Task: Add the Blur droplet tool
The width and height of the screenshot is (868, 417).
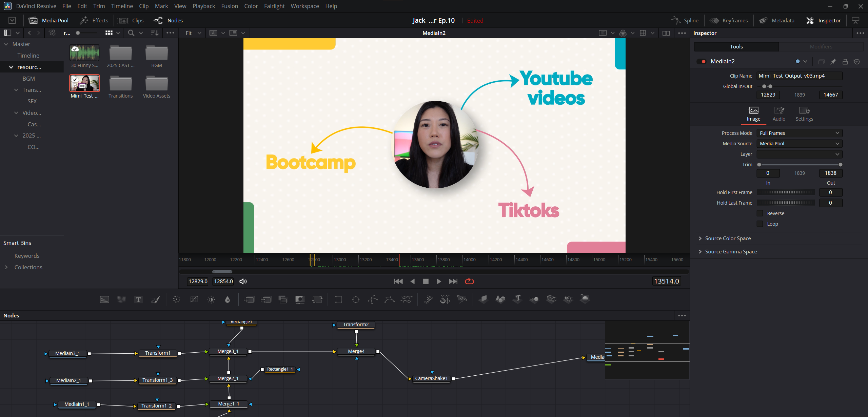Action: tap(228, 299)
